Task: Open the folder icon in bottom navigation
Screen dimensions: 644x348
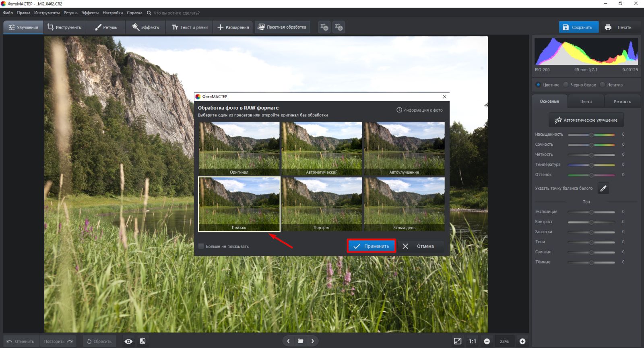Action: pos(300,341)
